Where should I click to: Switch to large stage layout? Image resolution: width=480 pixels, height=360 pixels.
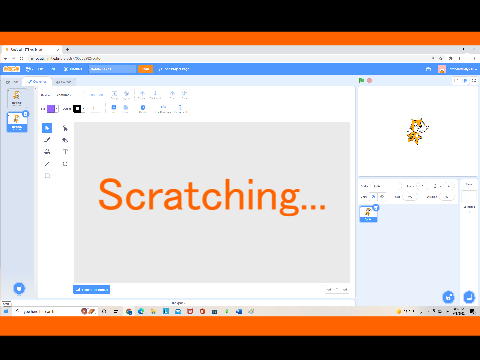(x=465, y=80)
